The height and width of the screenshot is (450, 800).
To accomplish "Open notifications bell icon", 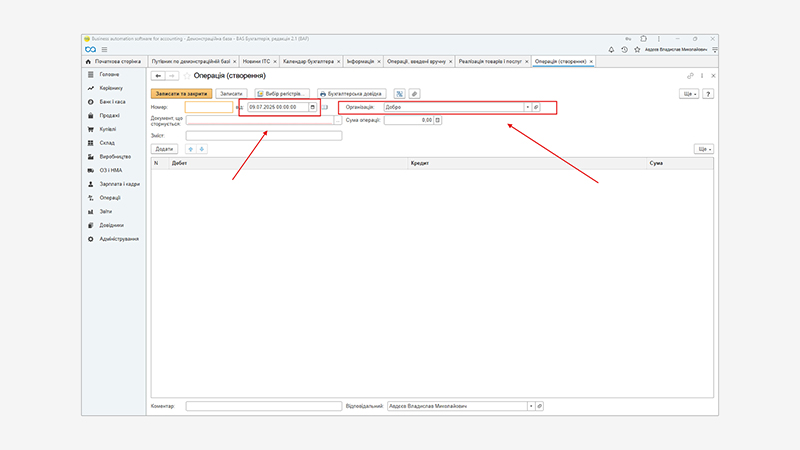I will (611, 49).
